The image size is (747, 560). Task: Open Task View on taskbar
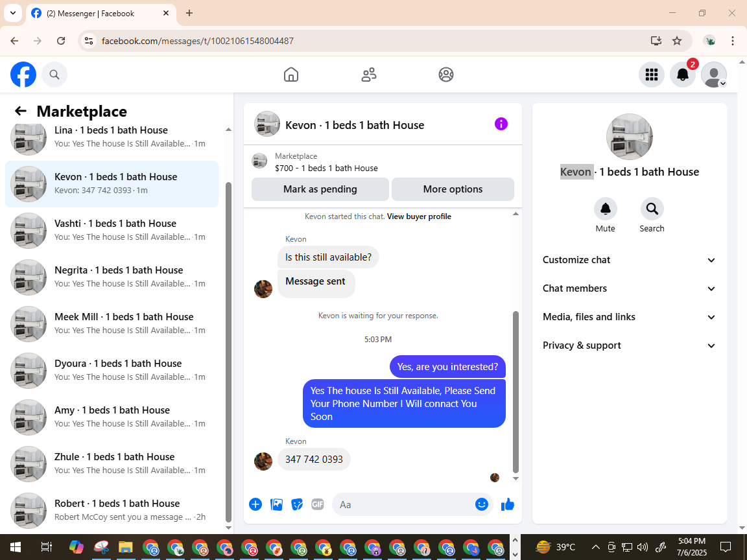pyautogui.click(x=46, y=547)
